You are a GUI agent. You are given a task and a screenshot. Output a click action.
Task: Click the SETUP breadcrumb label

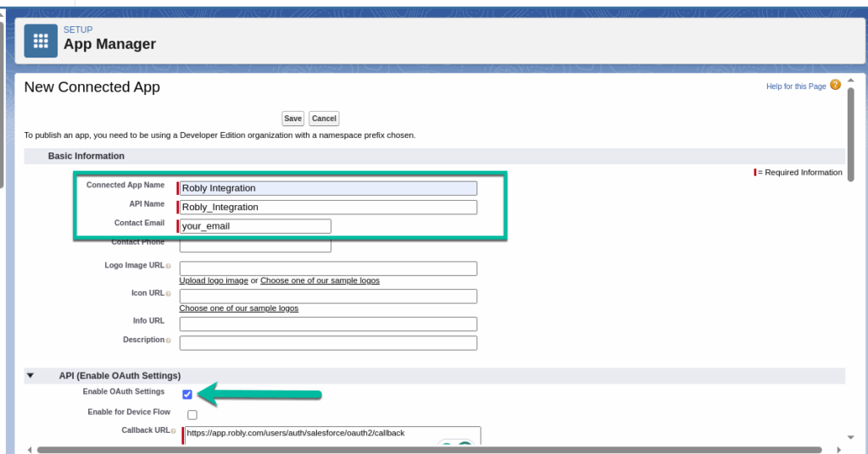(78, 30)
